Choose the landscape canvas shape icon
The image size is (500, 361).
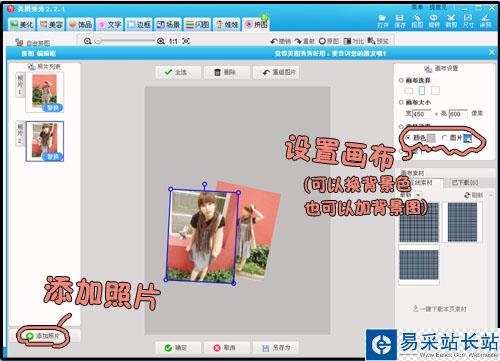[409, 91]
